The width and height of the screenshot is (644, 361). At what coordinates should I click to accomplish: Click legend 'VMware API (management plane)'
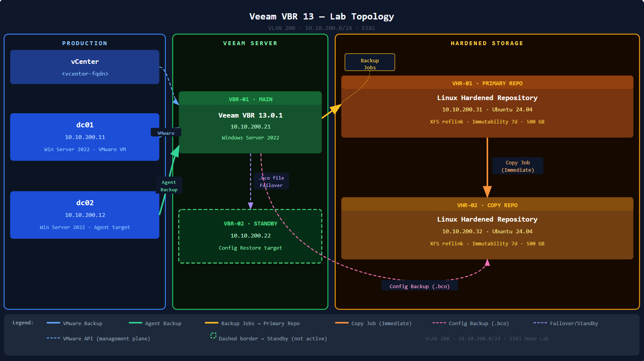98,338
